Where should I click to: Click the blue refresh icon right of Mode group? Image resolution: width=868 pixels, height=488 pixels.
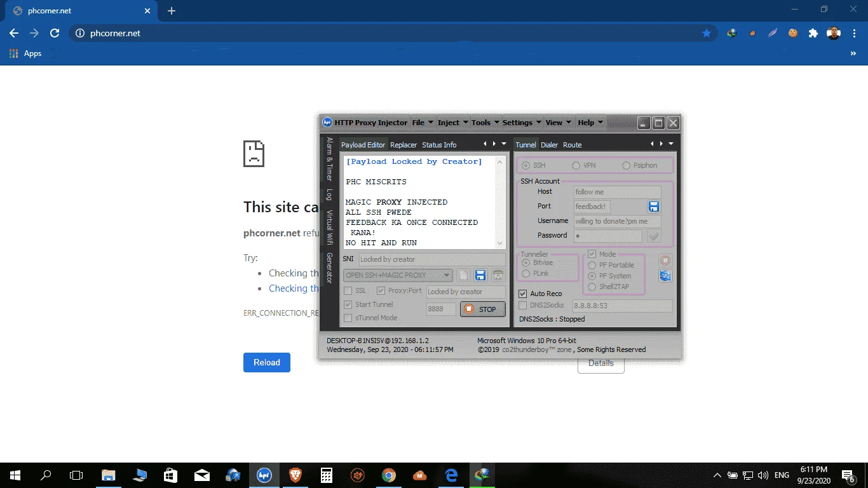pyautogui.click(x=665, y=276)
